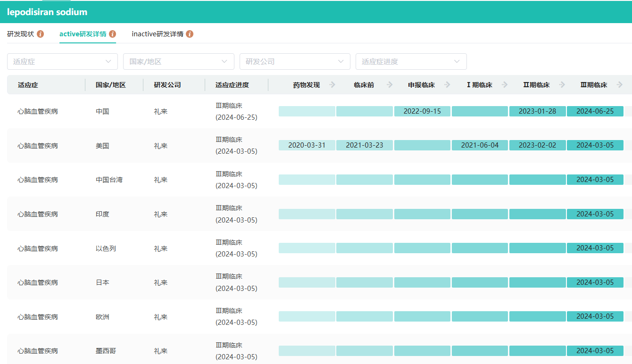The image size is (632, 364).
Task: Click 2022-09-15 申报临床 cell in 中国 row
Action: pos(422,111)
